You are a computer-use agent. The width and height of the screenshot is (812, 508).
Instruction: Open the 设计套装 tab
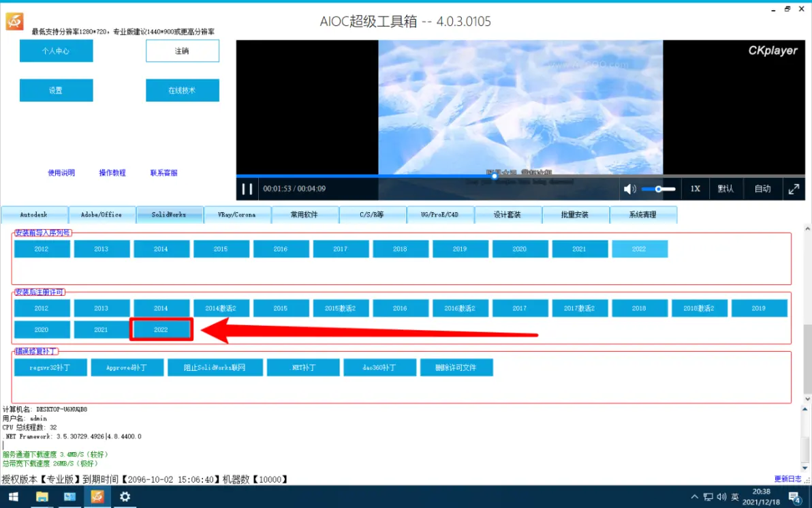(x=507, y=215)
